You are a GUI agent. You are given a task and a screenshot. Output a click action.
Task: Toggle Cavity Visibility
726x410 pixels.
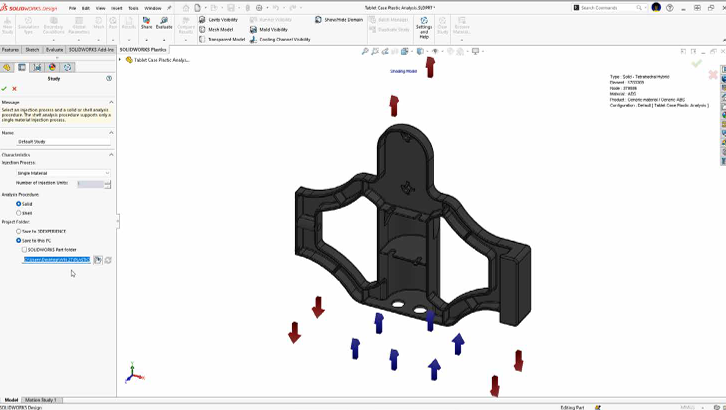click(x=218, y=19)
